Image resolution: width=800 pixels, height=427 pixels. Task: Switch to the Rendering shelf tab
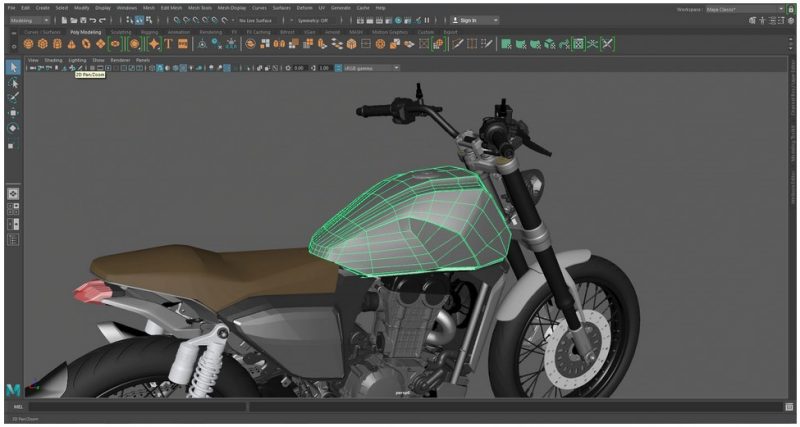coord(211,32)
